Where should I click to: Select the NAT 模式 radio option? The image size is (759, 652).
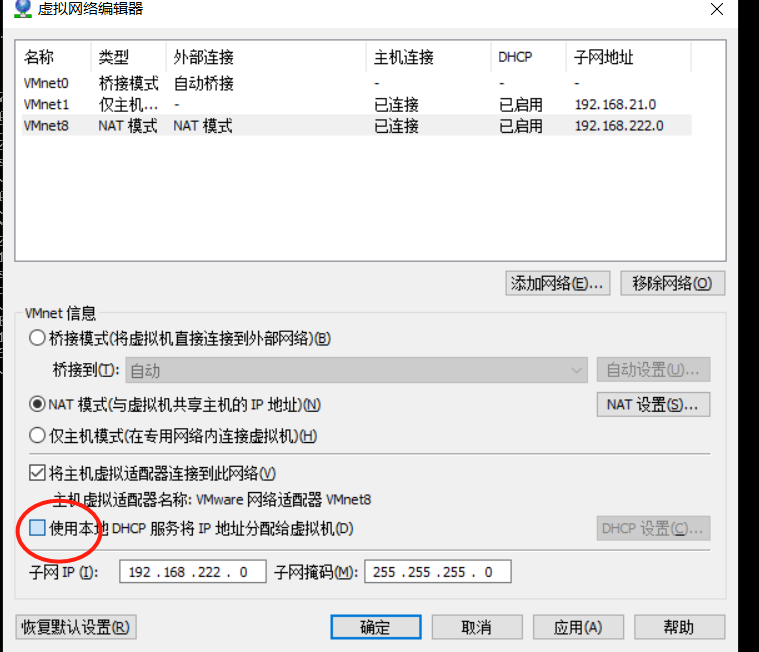[x=37, y=404]
